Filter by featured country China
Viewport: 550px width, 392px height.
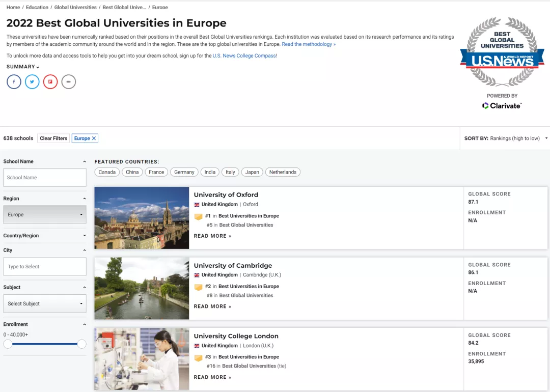click(132, 172)
